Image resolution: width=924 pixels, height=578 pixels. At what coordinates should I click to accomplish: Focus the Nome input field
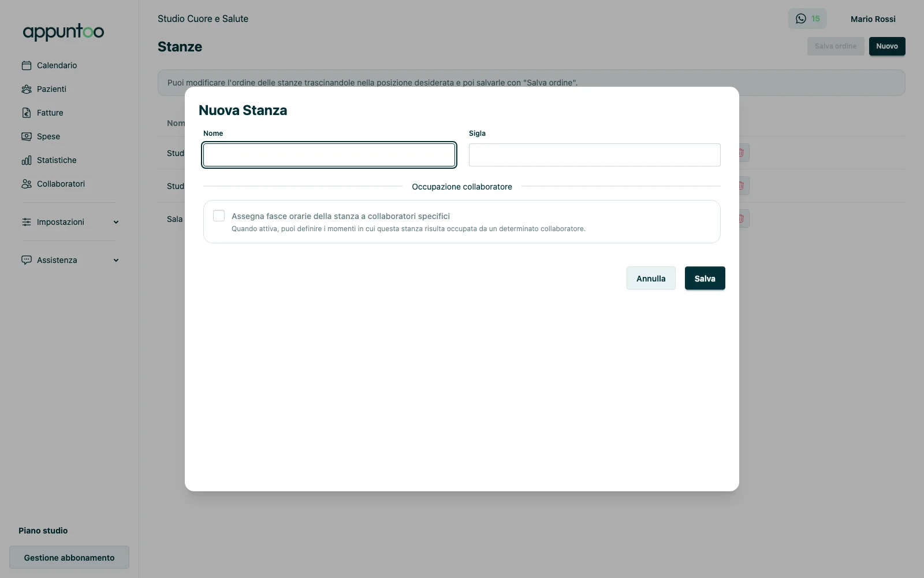[x=329, y=155]
